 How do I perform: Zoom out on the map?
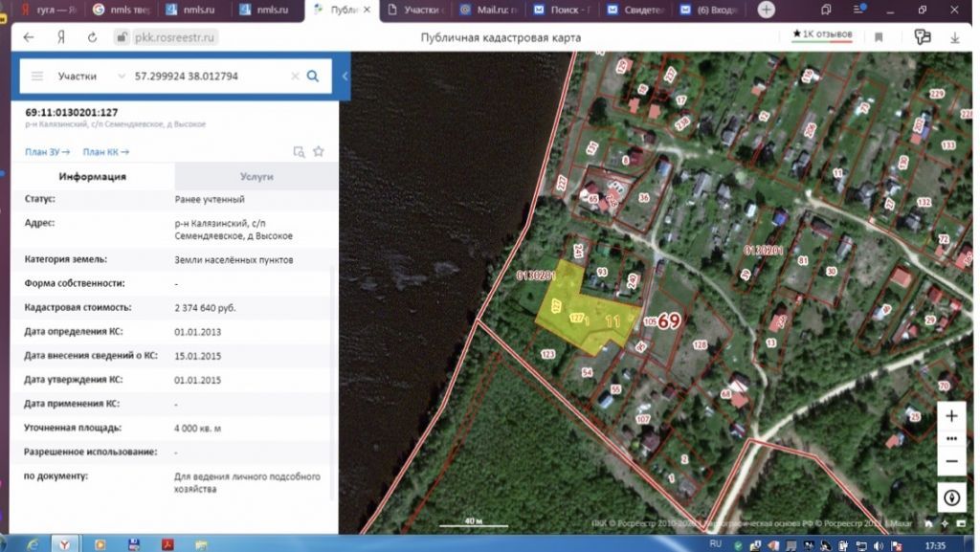tap(951, 460)
